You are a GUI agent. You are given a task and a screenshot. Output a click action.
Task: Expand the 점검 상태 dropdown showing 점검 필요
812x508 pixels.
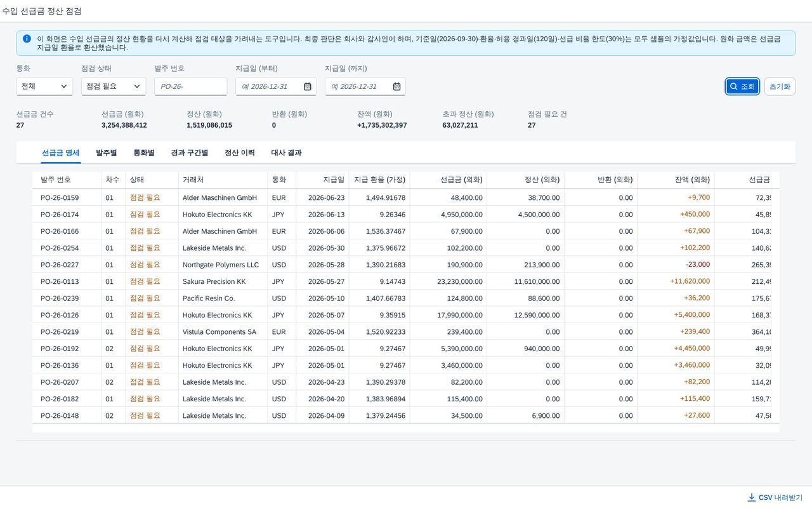pyautogui.click(x=114, y=86)
